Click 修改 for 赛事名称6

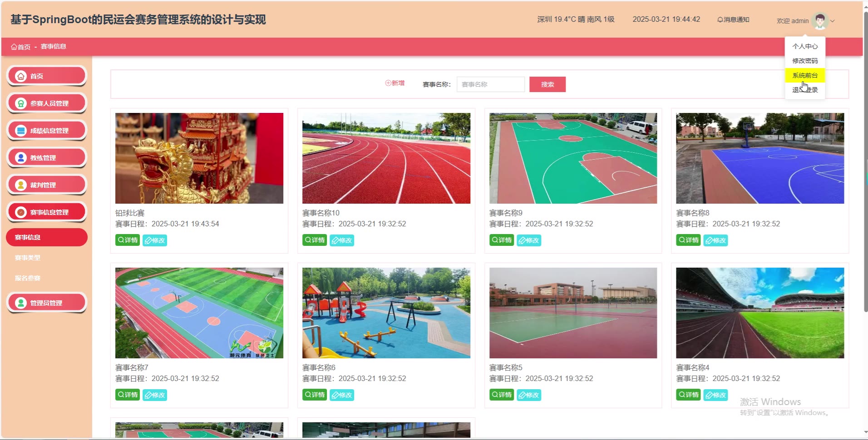pyautogui.click(x=342, y=395)
